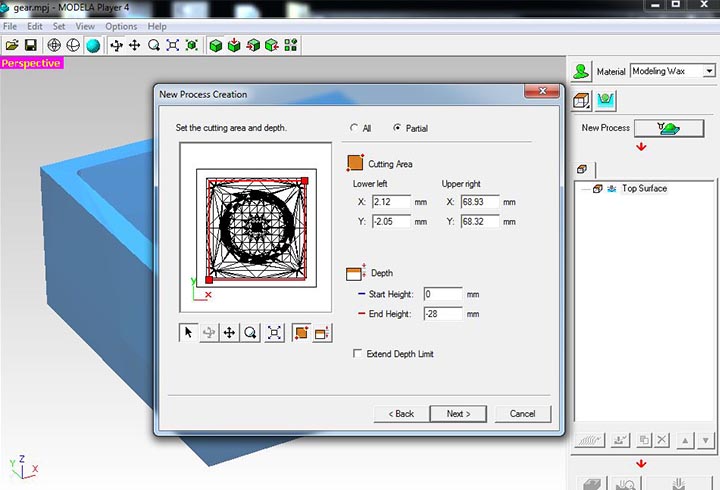
Task: Open the Options menu
Action: [121, 26]
